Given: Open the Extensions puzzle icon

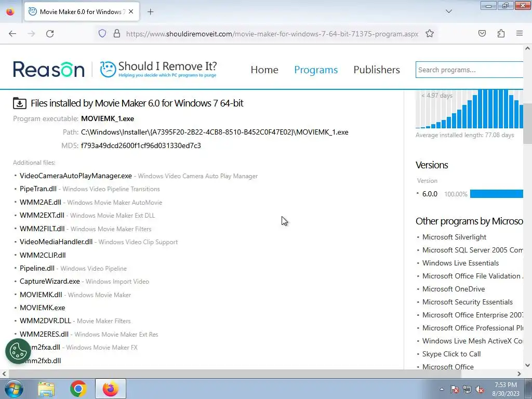Looking at the screenshot, I should [501, 34].
